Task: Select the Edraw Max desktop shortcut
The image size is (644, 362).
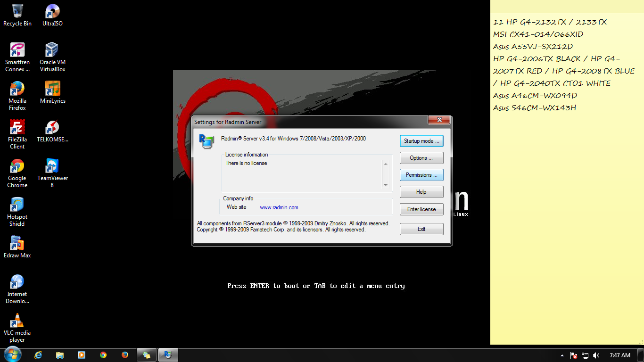Action: (x=17, y=247)
